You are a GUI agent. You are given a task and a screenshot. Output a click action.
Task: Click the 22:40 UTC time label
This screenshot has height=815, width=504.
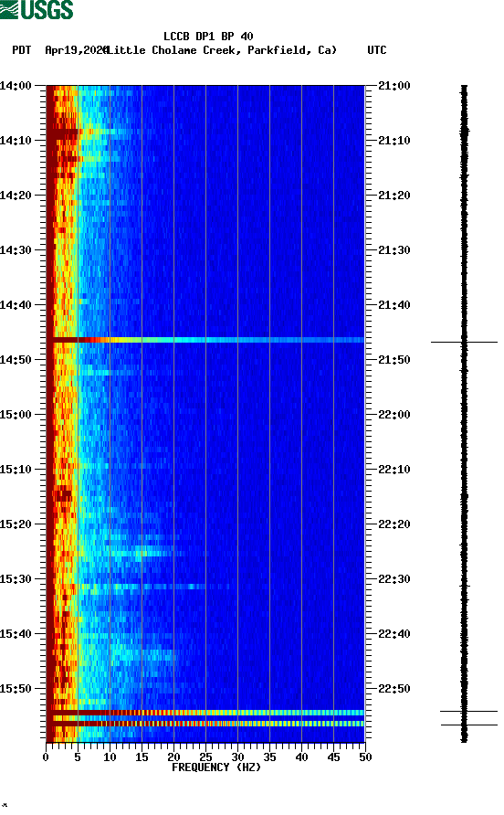point(394,634)
